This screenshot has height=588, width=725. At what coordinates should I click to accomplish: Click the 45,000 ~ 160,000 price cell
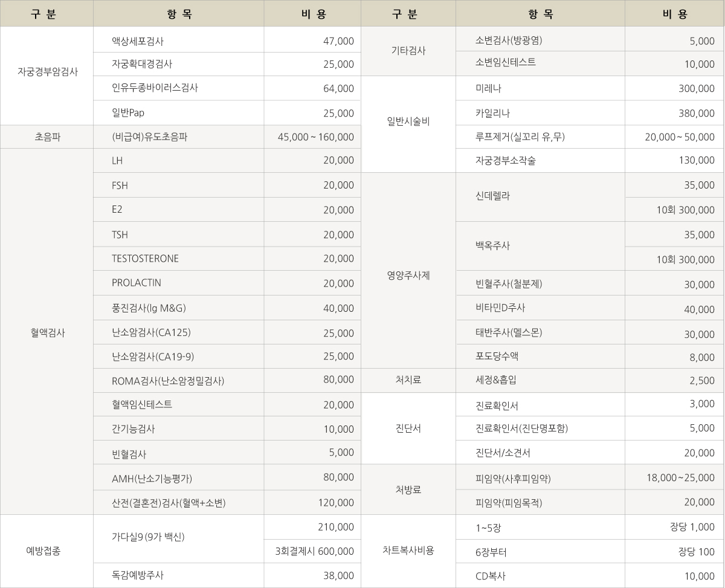pyautogui.click(x=315, y=137)
